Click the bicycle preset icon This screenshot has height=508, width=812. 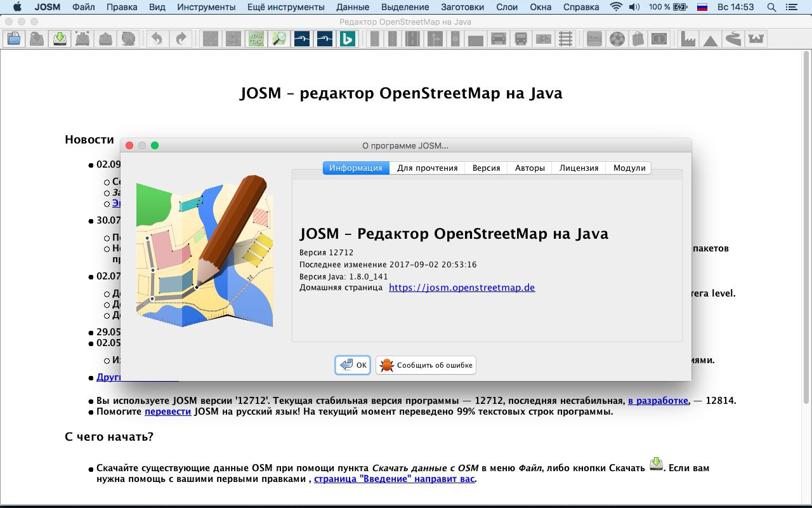543,38
